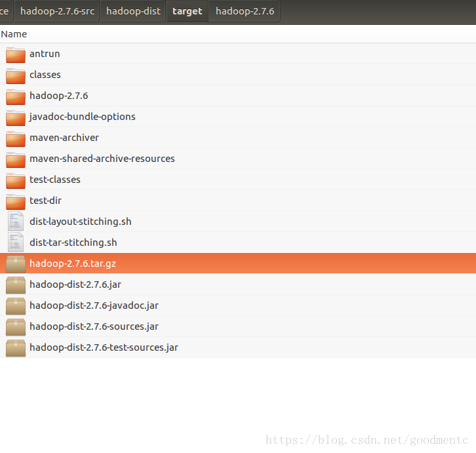Select test-classes name text
Screen dimensions: 476x453
(x=55, y=180)
